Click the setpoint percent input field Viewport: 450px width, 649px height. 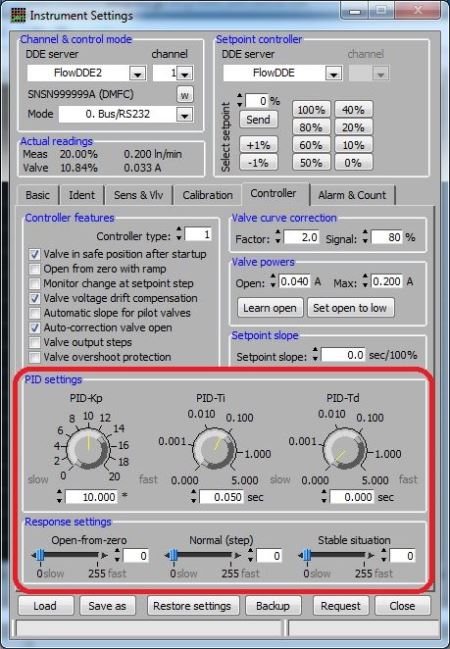point(257,101)
